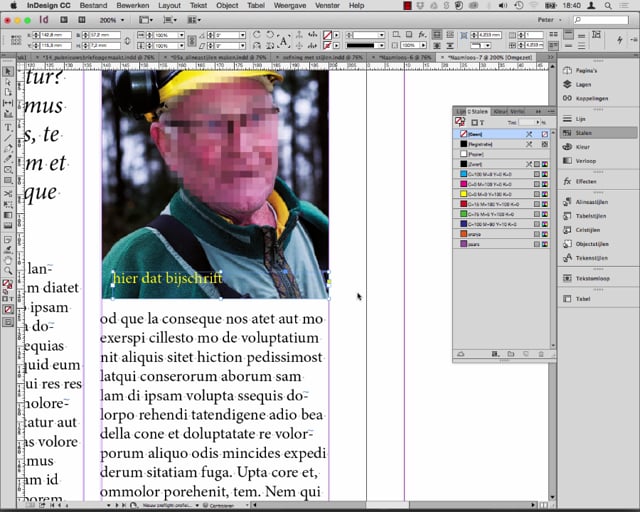Toggle Apply None button in toolbox

(x=8, y=309)
